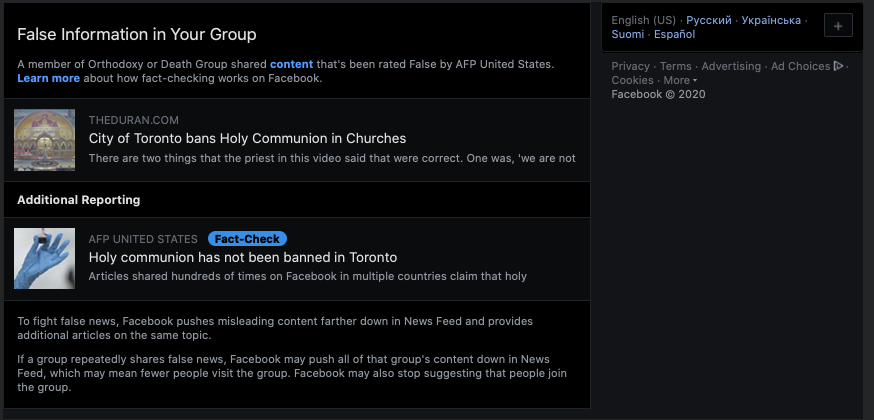
Task: Open the Privacy footer link
Action: [x=630, y=66]
